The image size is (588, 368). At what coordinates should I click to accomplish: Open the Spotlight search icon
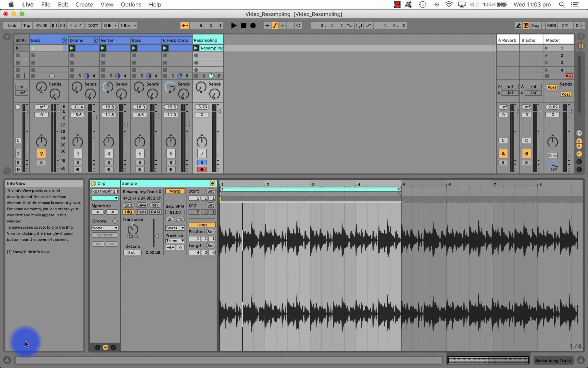click(562, 5)
